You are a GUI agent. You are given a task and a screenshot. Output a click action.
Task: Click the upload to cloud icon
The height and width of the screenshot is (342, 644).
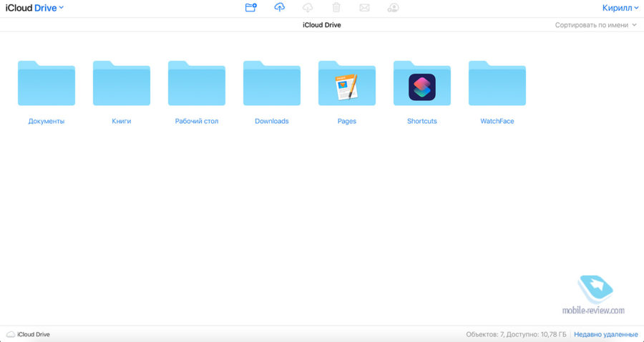click(280, 7)
